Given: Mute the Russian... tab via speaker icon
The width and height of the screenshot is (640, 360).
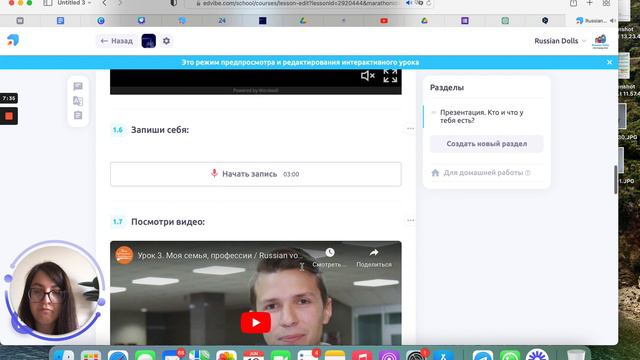Looking at the screenshot, I should point(612,20).
